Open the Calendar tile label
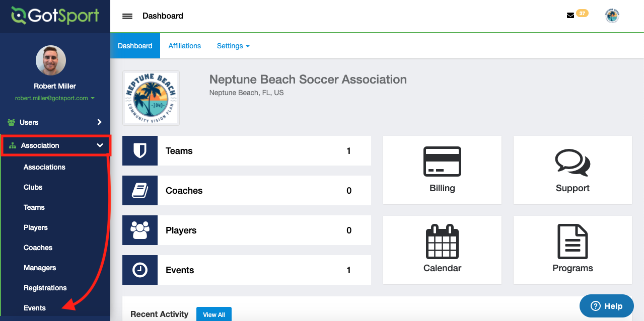Image resolution: width=644 pixels, height=321 pixels. [x=442, y=268]
